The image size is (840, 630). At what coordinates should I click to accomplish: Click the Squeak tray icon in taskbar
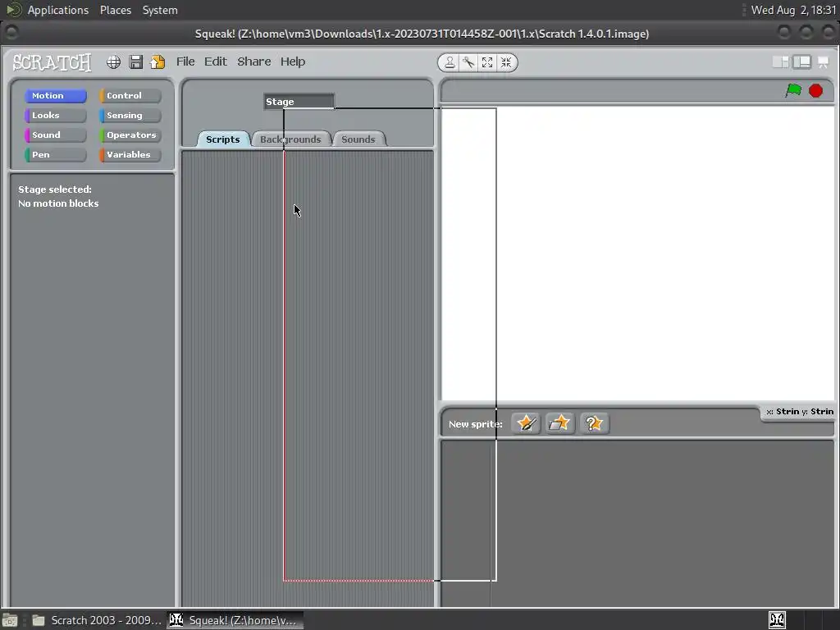coord(777,620)
